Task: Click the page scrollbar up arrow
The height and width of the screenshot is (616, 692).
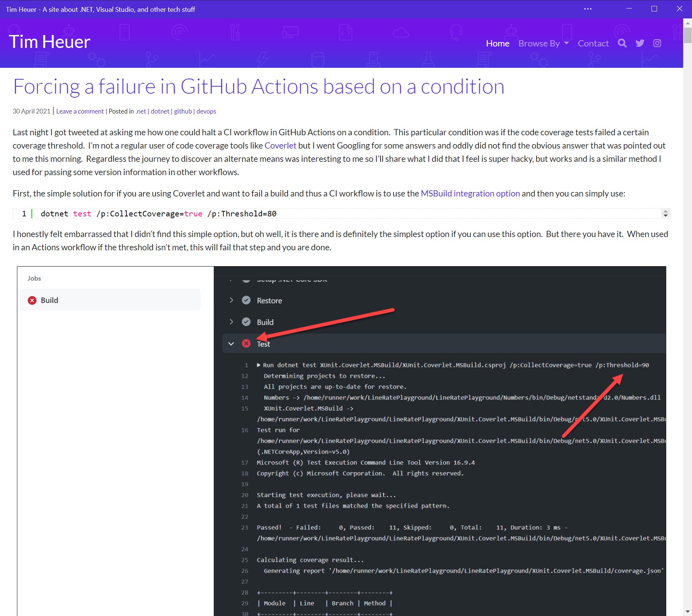Action: pyautogui.click(x=688, y=23)
